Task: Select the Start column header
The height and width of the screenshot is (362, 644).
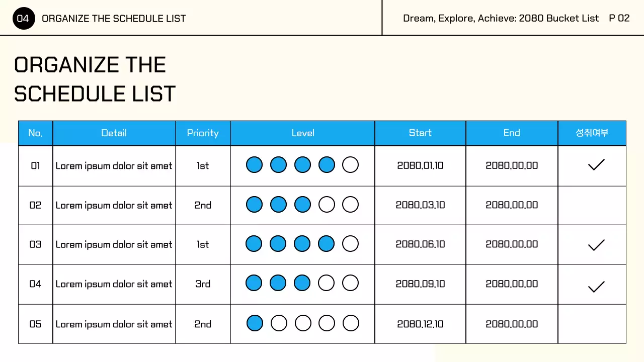Action: tap(420, 133)
